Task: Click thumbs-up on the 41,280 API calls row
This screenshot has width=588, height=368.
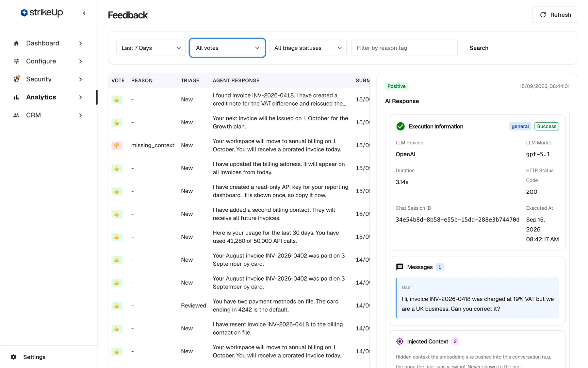Action: [117, 237]
